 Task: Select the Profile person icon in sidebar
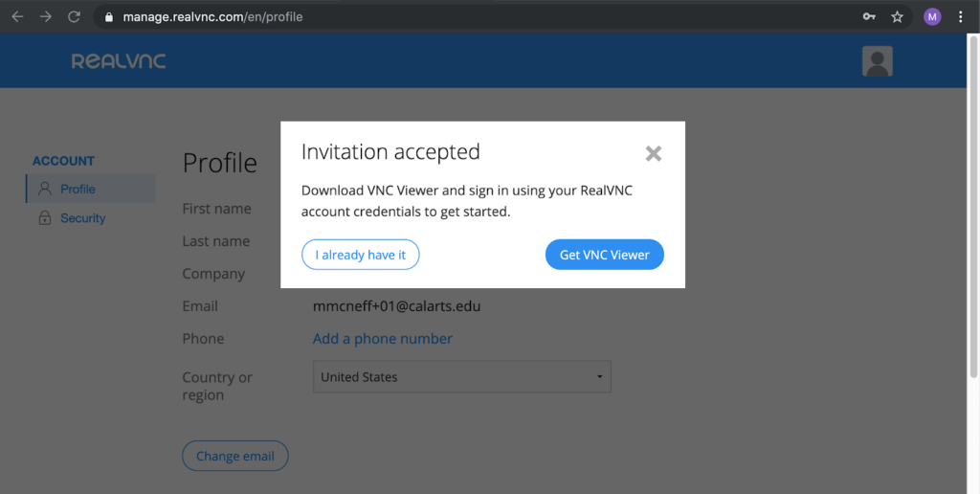pyautogui.click(x=44, y=189)
